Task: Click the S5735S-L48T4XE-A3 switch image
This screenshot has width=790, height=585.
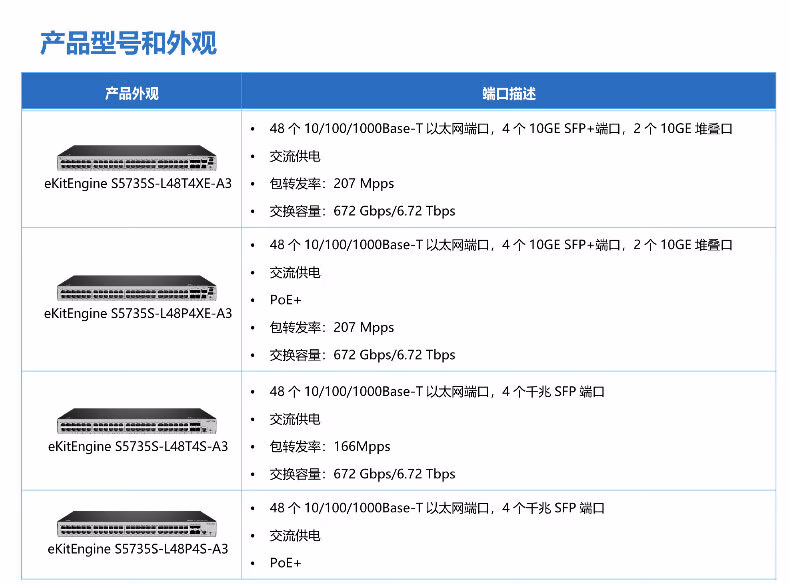Action: (x=137, y=160)
